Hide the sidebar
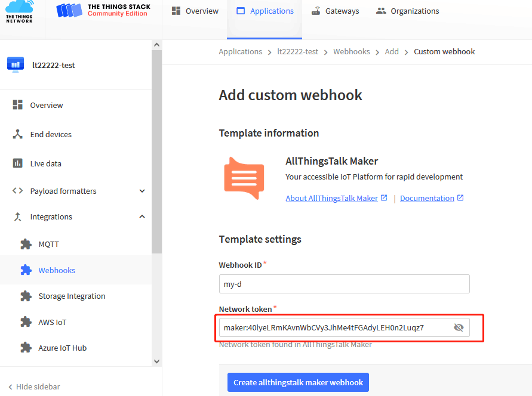 click(x=34, y=386)
